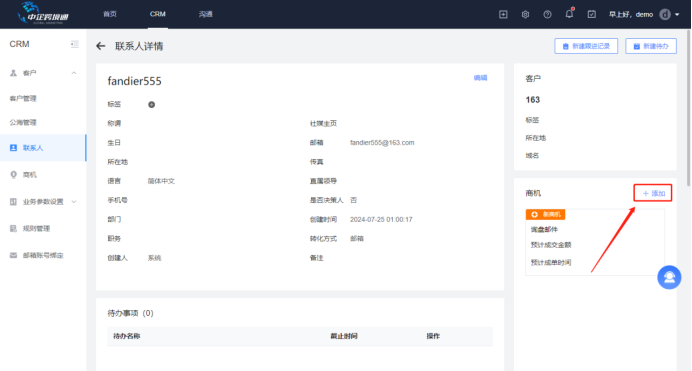Select the CRM top navigation tab

tap(158, 14)
